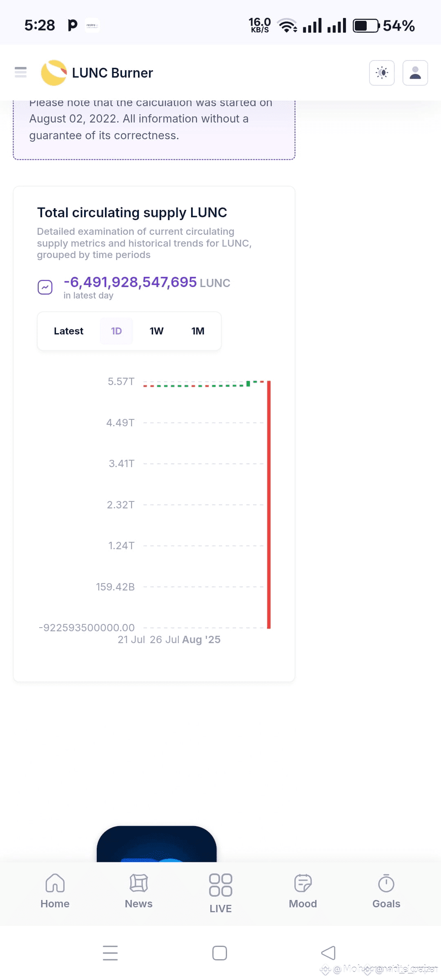Select the Latest time period tab

69,331
